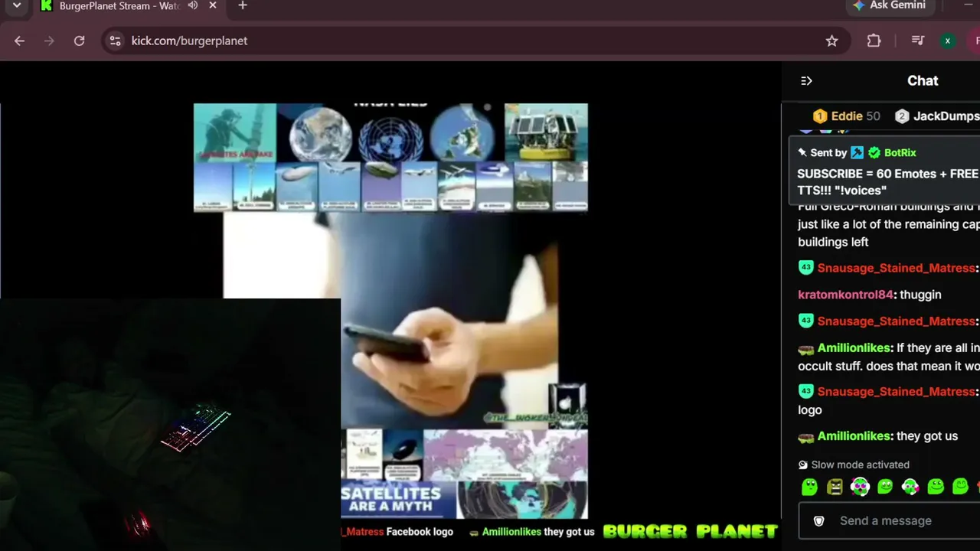Screen dimensions: 980x551
Task: Open the tab search dropdown arrow
Action: [17, 5]
